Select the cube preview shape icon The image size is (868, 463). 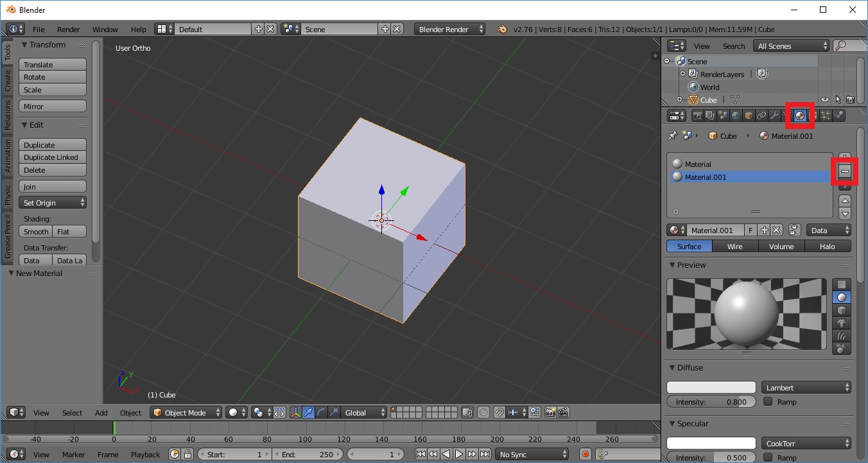click(x=841, y=310)
